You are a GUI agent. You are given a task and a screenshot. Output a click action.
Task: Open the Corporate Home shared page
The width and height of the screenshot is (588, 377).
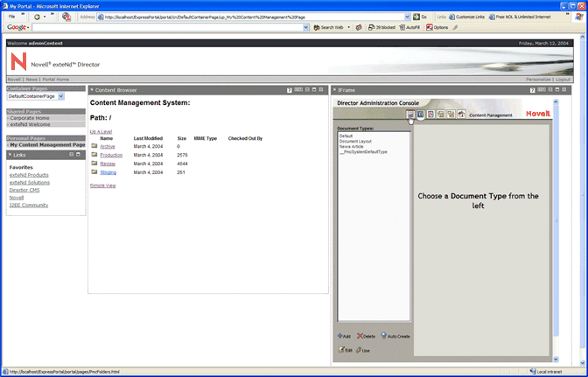coord(30,118)
